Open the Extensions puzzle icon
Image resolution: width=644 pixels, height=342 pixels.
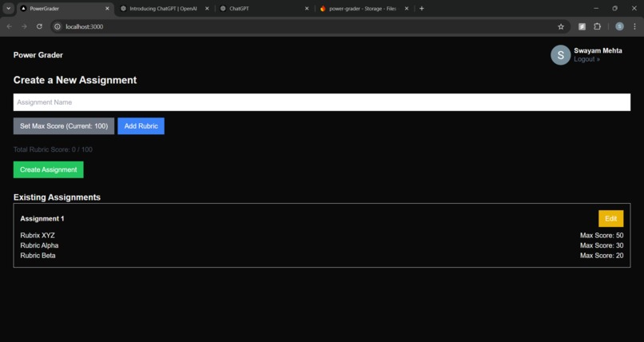pos(597,26)
